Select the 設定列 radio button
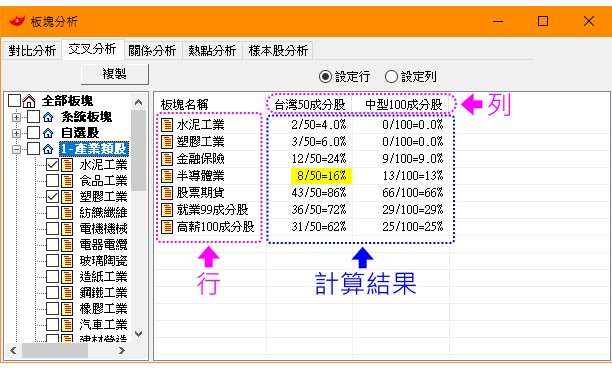 click(x=391, y=77)
